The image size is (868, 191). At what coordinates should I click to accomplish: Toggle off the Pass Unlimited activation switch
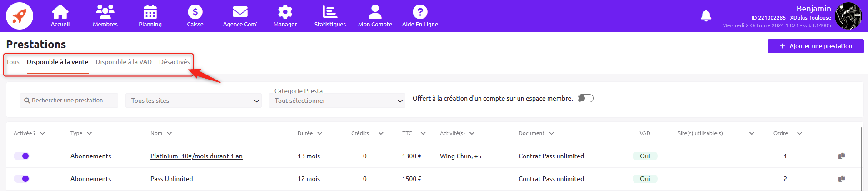[21, 179]
